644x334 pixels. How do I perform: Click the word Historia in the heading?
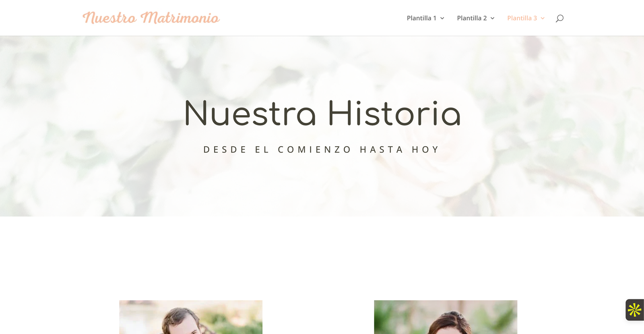394,113
